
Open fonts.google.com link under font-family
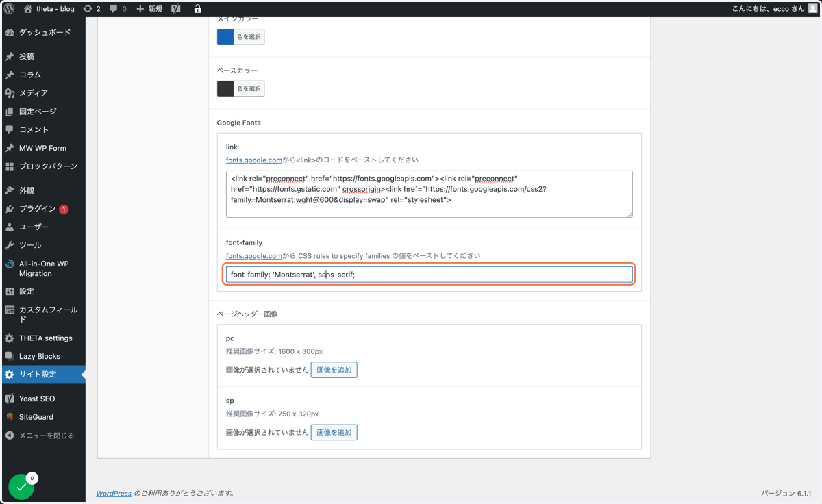click(x=254, y=255)
